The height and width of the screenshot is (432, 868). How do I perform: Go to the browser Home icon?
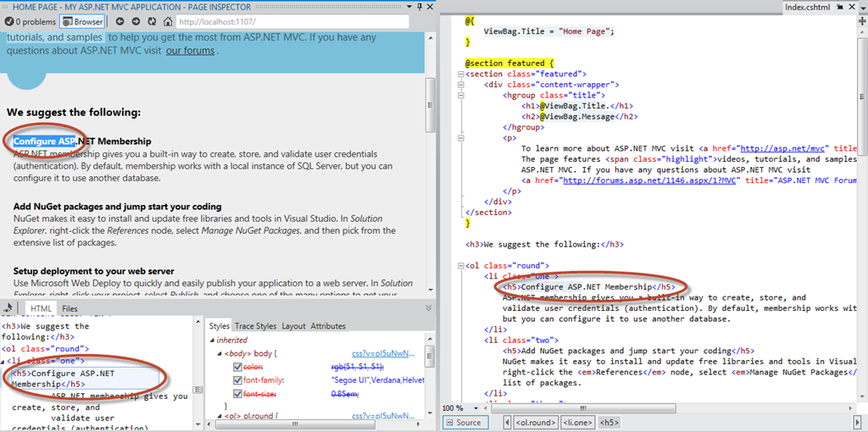click(x=168, y=20)
